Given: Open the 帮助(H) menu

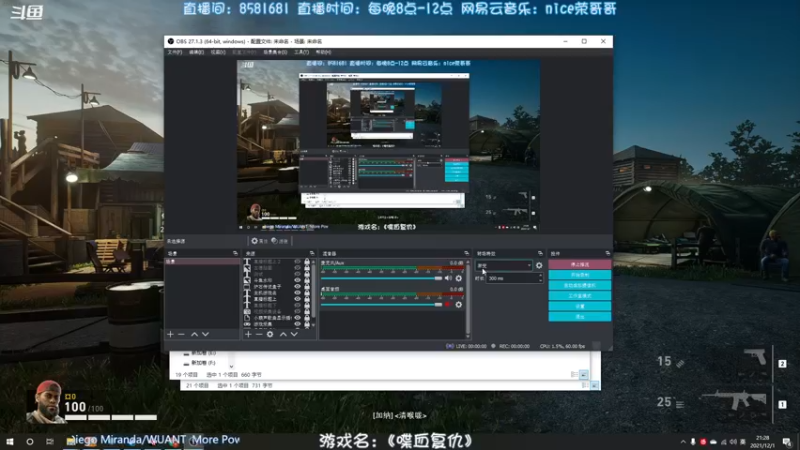Looking at the screenshot, I should pyautogui.click(x=323, y=52).
